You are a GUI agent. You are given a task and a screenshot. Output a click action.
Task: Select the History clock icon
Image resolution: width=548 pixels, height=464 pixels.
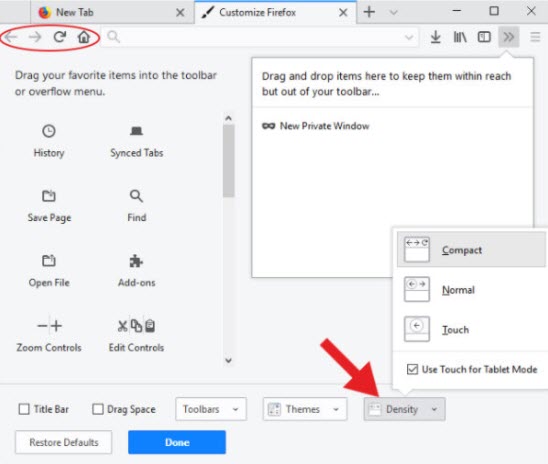pyautogui.click(x=49, y=131)
